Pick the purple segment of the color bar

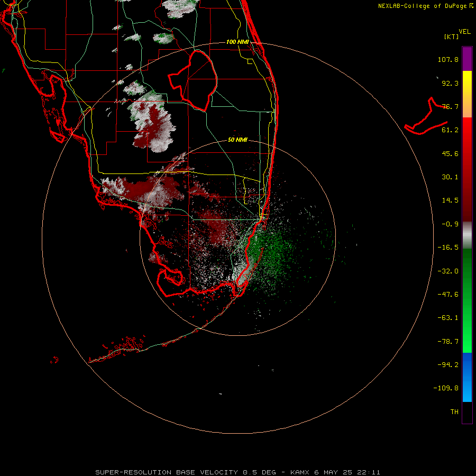click(x=467, y=59)
